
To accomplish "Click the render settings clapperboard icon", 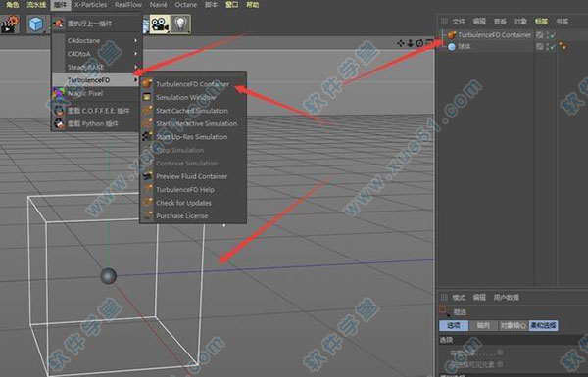I will pyautogui.click(x=10, y=24).
